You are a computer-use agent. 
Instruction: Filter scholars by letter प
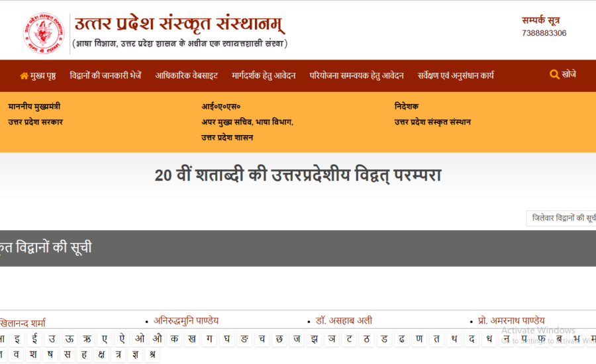pos(524,339)
